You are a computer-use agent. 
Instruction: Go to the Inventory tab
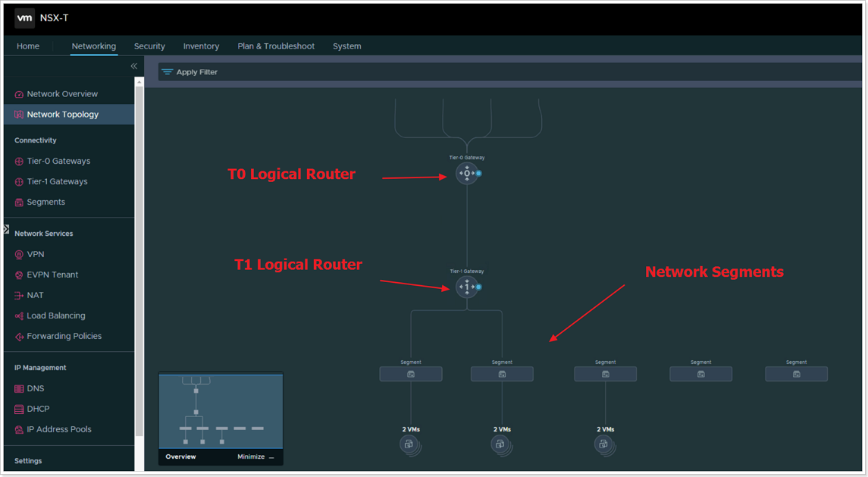[x=201, y=46]
